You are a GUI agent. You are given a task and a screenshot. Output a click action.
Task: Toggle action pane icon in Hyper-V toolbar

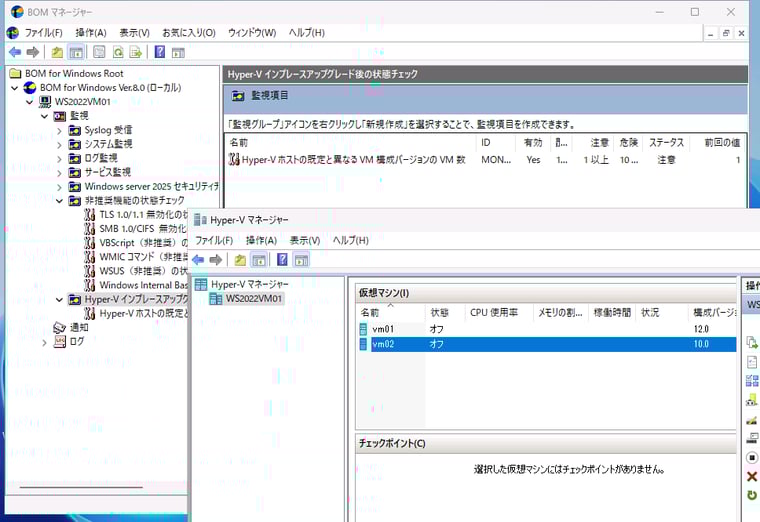click(x=301, y=260)
